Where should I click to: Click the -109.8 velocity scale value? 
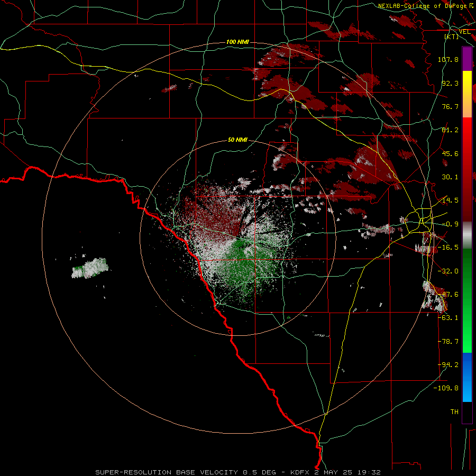pos(446,388)
